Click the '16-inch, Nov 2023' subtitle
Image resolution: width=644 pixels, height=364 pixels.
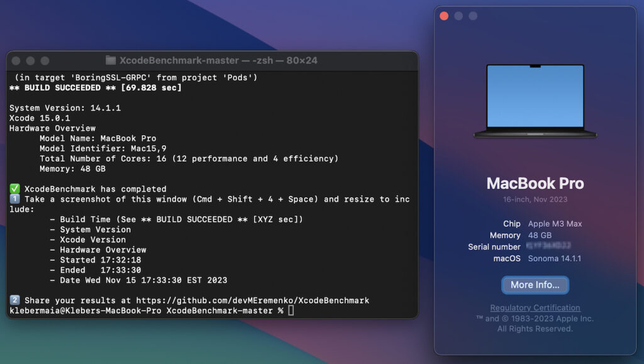click(x=535, y=199)
